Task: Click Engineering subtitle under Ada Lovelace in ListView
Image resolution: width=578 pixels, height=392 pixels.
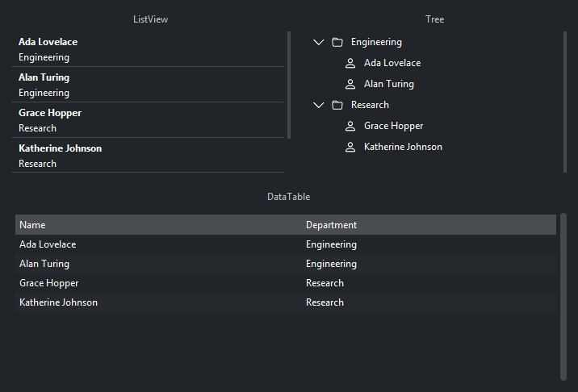Action: [44, 57]
